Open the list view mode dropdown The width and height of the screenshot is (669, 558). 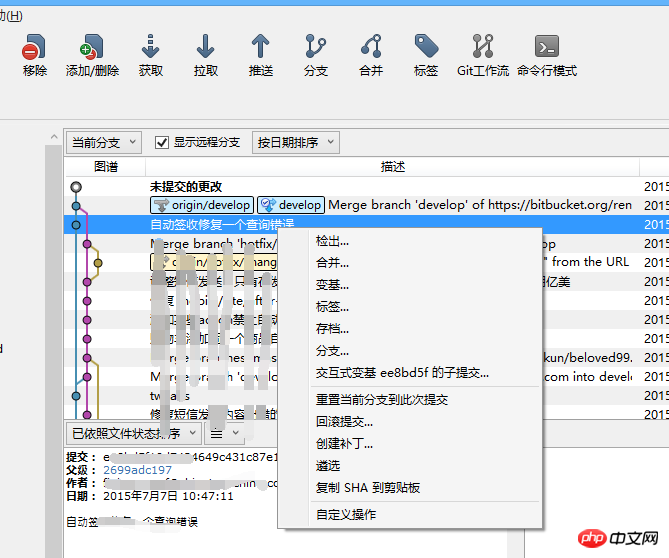pyautogui.click(x=225, y=433)
